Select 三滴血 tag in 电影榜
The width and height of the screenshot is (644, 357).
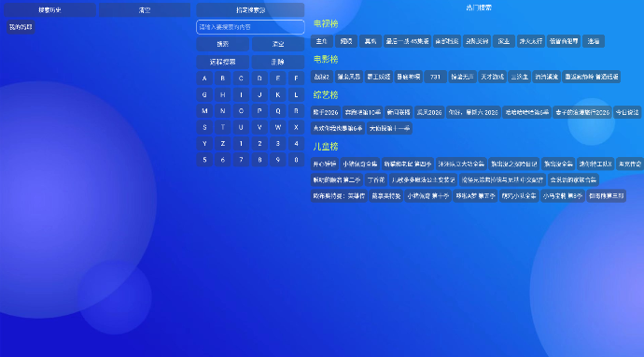(519, 77)
